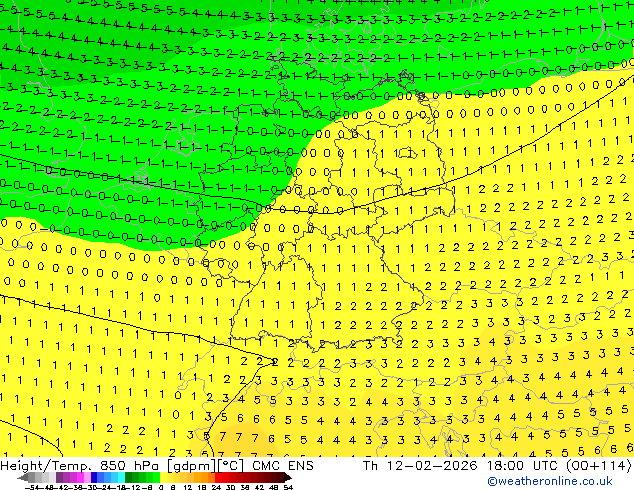Click the 'Height/Temp. 850 hPa' title text
This screenshot has width=634, height=490.
click(79, 466)
